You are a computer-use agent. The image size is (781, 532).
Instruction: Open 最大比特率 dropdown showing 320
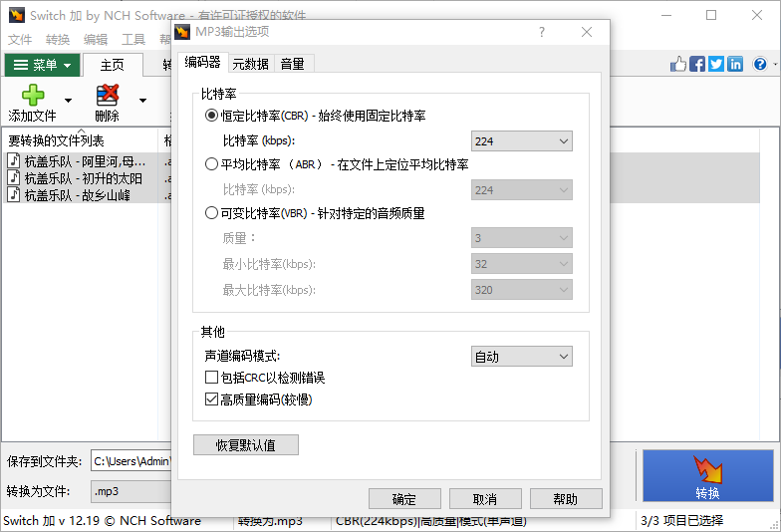522,289
